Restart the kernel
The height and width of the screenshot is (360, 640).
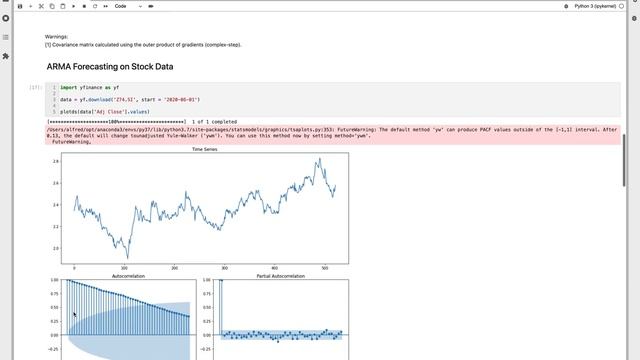tap(95, 6)
